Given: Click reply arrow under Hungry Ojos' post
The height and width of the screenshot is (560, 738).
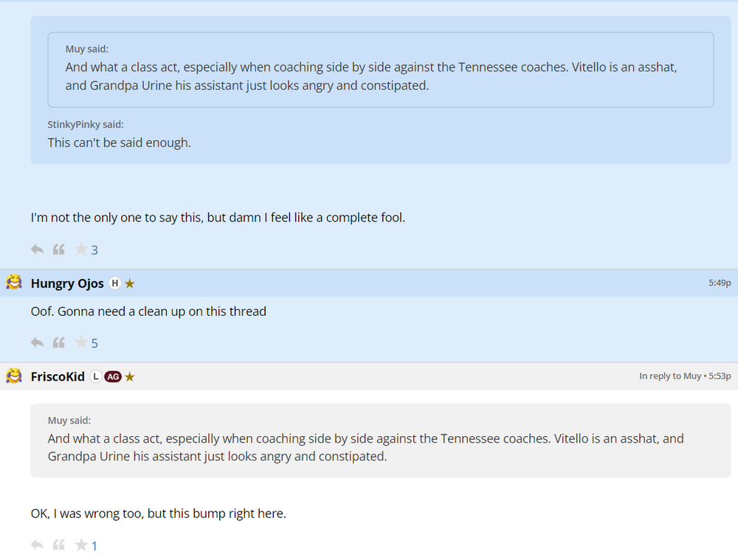Looking at the screenshot, I should 37,342.
